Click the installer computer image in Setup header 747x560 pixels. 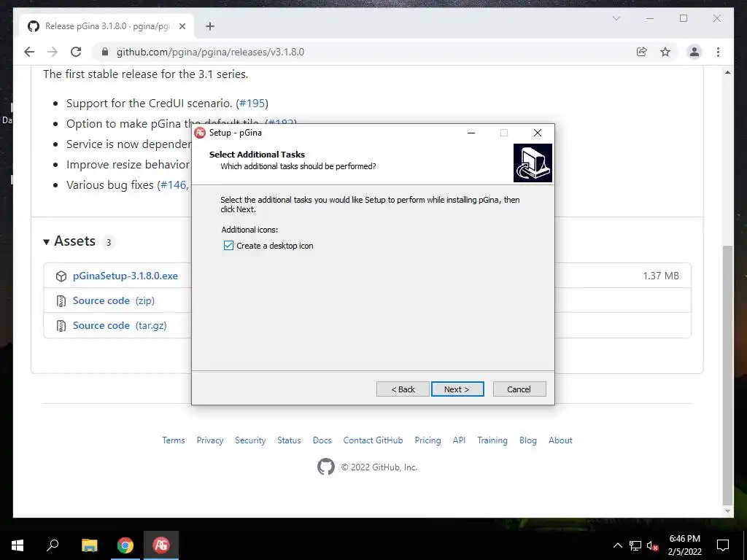point(533,163)
